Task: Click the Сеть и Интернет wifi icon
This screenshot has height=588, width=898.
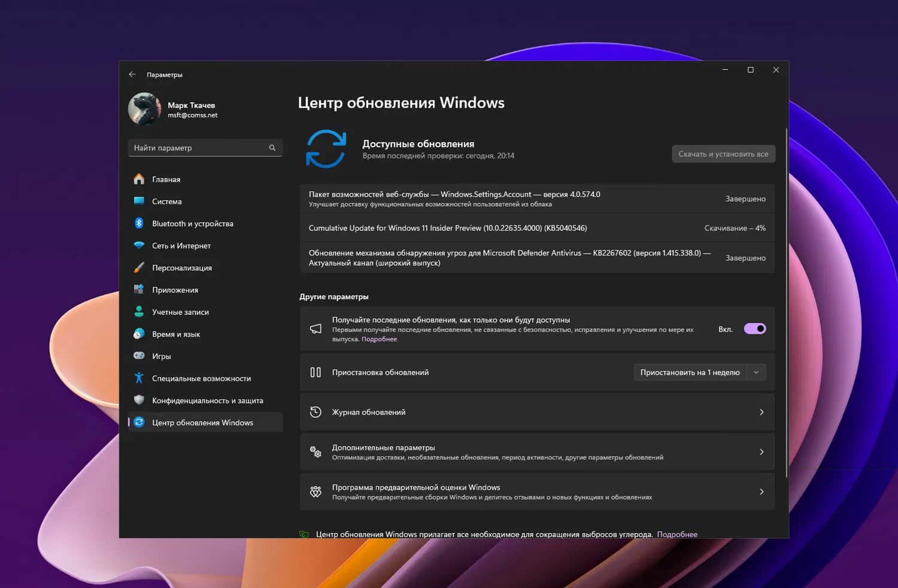Action: [x=139, y=245]
